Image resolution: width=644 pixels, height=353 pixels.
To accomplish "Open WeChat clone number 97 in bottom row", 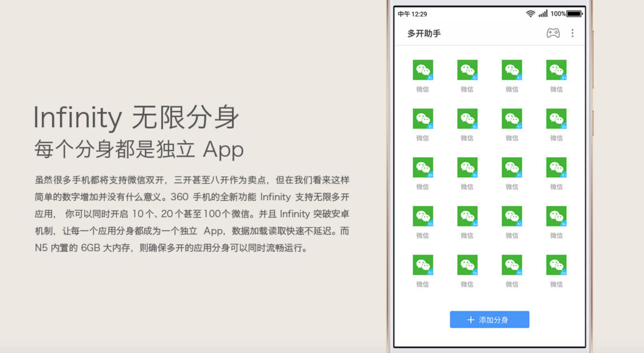I will [x=424, y=265].
